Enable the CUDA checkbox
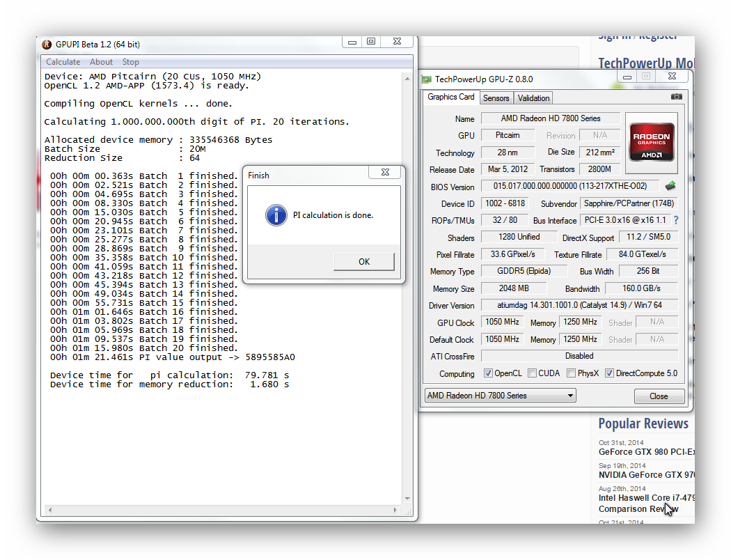 532,373
